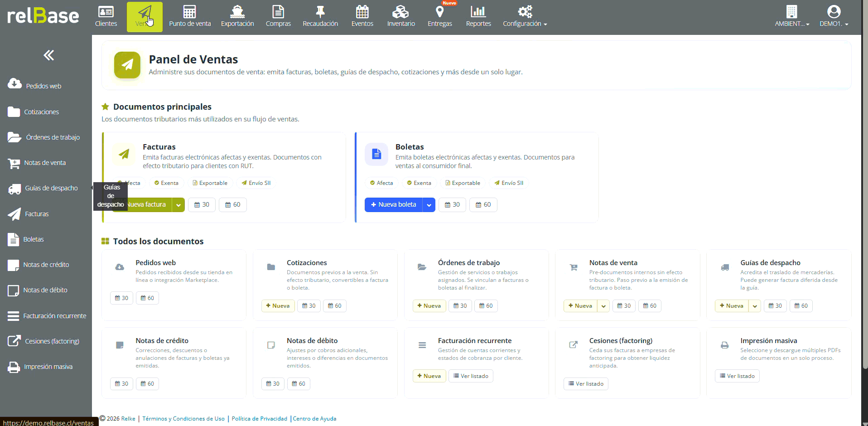Screen dimensions: 868x426
Task: Show Notas de débito last 60 days
Action: tap(299, 384)
